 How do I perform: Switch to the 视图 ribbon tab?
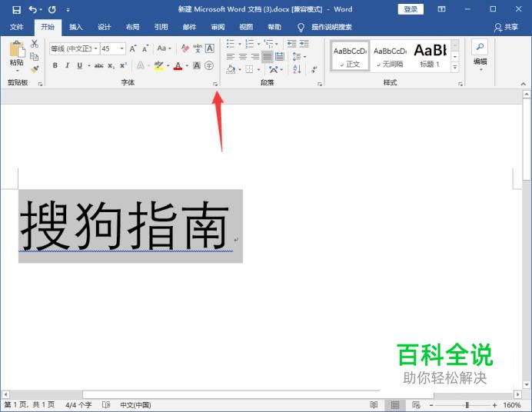pos(246,27)
